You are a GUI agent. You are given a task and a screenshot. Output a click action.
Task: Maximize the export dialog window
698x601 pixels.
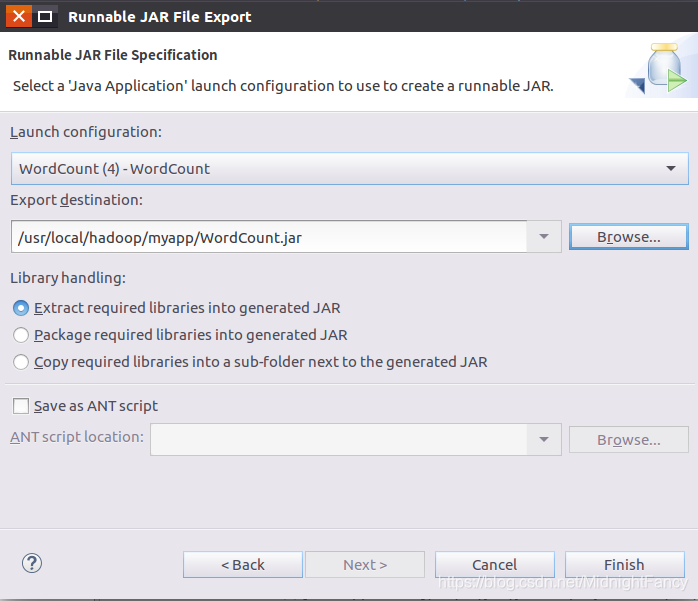(x=45, y=16)
